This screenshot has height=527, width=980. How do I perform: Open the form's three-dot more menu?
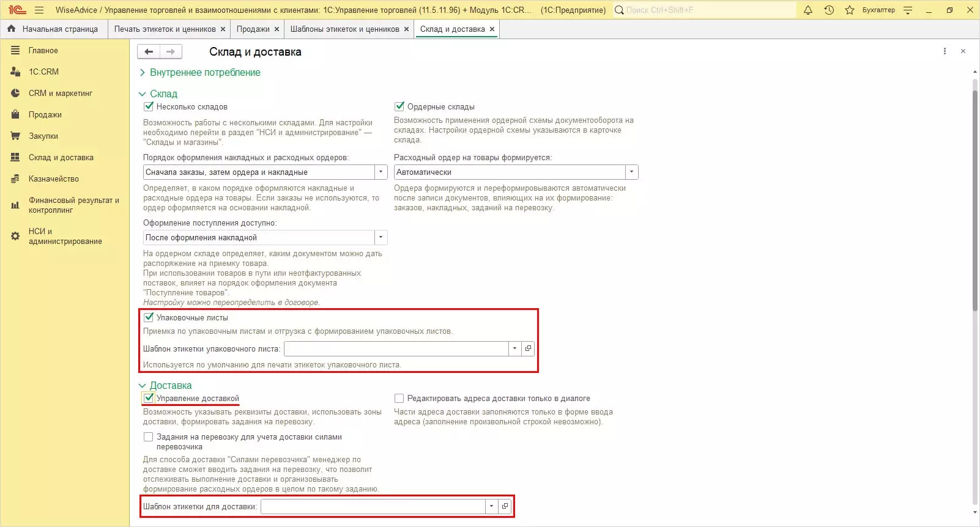(945, 51)
